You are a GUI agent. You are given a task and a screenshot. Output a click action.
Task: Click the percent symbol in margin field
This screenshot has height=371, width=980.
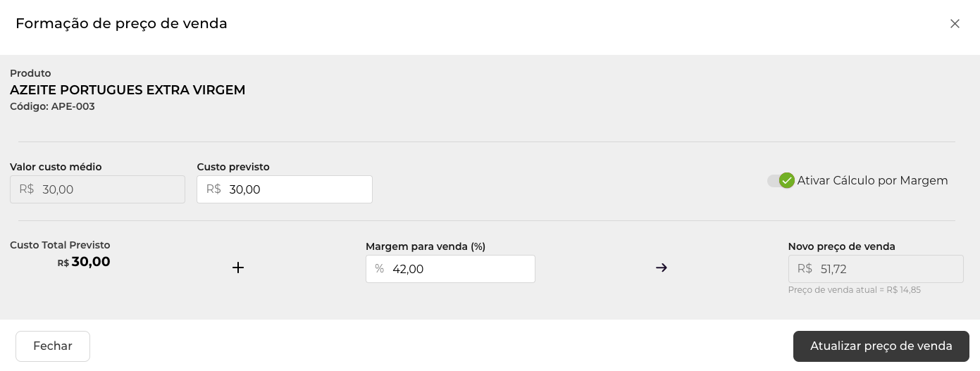tap(380, 268)
